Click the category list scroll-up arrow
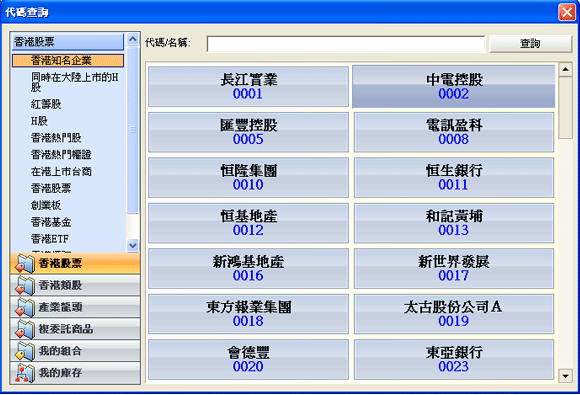The image size is (580, 395). click(x=132, y=39)
